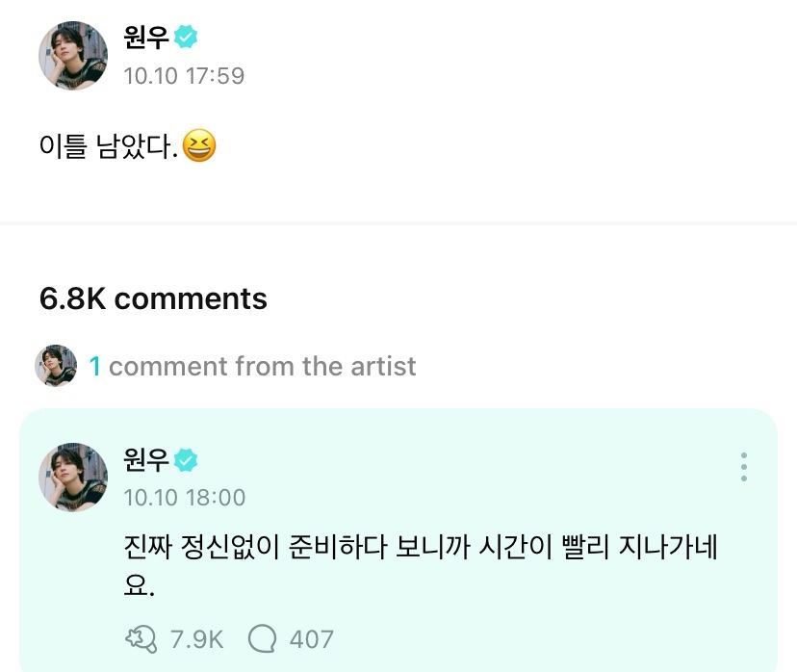The image size is (797, 672).
Task: Tap the '6.8K comments' heading
Action: coord(153,298)
